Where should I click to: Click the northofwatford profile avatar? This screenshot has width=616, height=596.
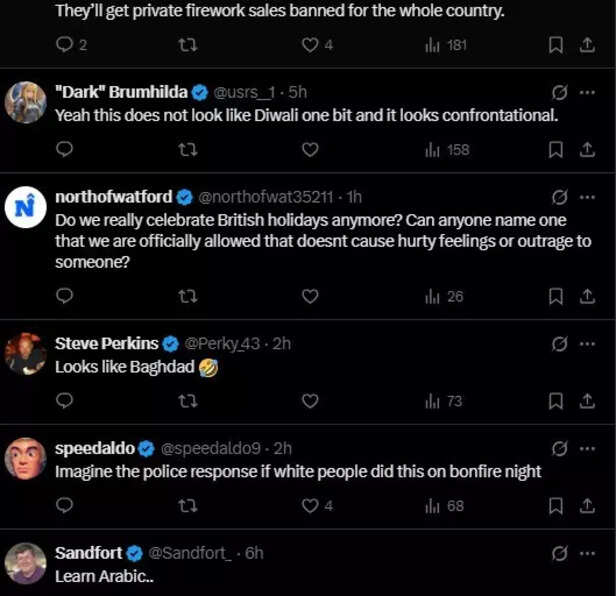26,207
